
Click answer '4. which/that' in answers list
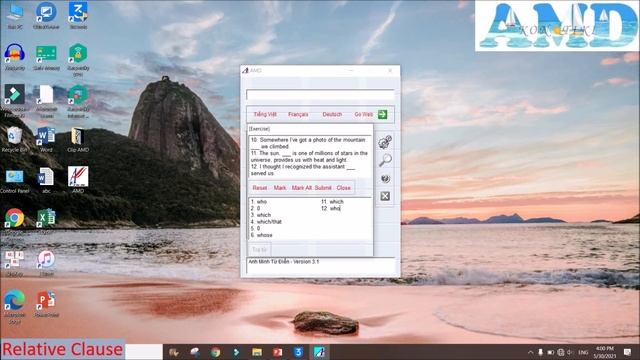click(266, 222)
